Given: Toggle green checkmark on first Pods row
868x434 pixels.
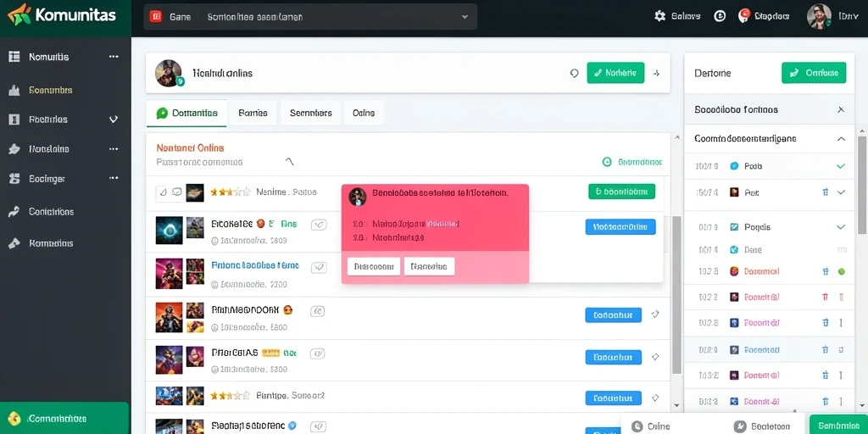Looking at the screenshot, I should 841,165.
